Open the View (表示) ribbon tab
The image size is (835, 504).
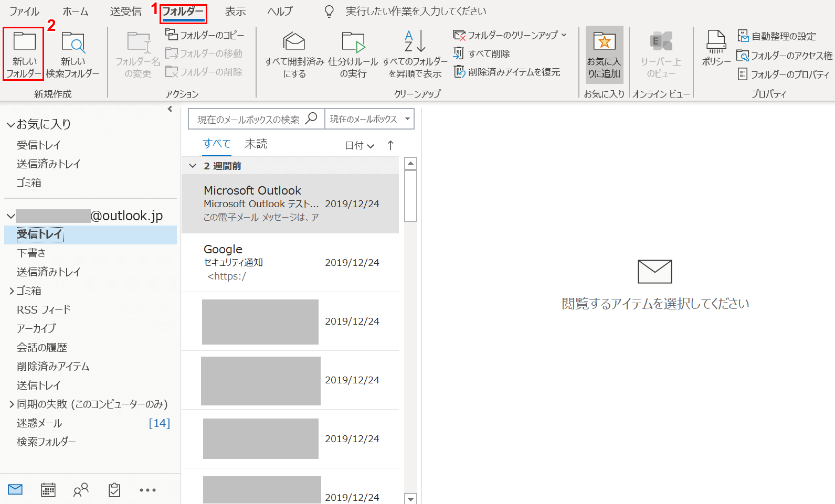point(235,11)
